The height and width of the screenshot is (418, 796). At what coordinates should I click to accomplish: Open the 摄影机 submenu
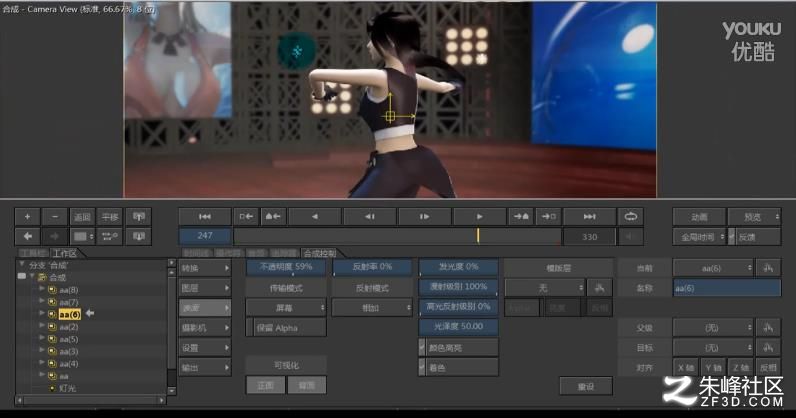(x=205, y=328)
